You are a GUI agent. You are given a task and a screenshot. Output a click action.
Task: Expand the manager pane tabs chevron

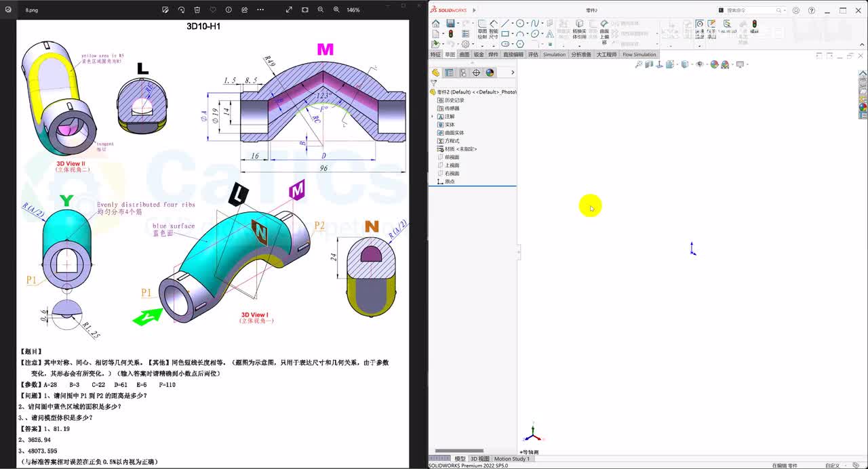(513, 73)
